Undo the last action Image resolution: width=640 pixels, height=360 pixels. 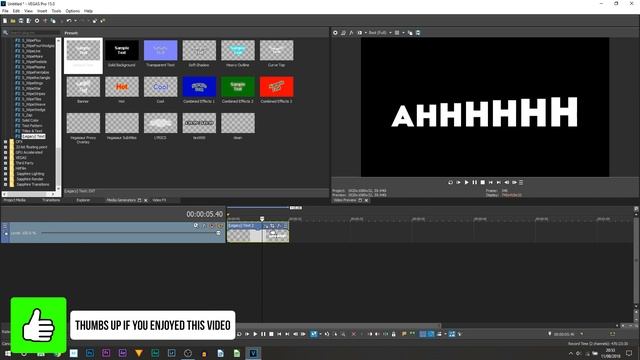point(69,21)
